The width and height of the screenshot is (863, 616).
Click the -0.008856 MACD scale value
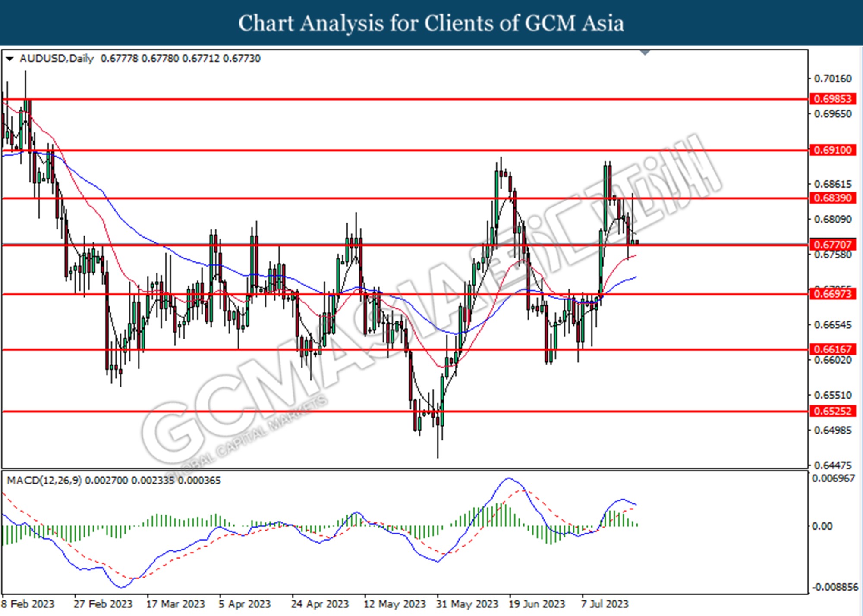click(x=835, y=587)
